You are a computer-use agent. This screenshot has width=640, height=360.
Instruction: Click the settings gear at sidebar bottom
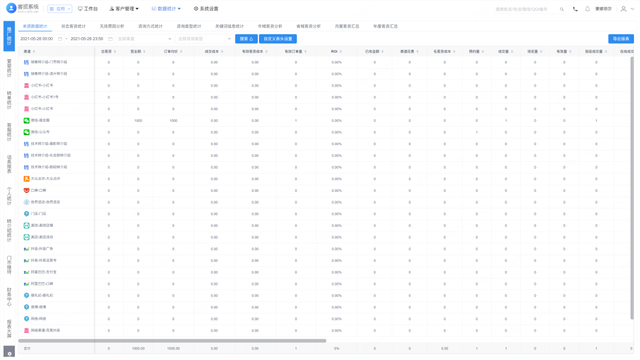pyautogui.click(x=9, y=353)
